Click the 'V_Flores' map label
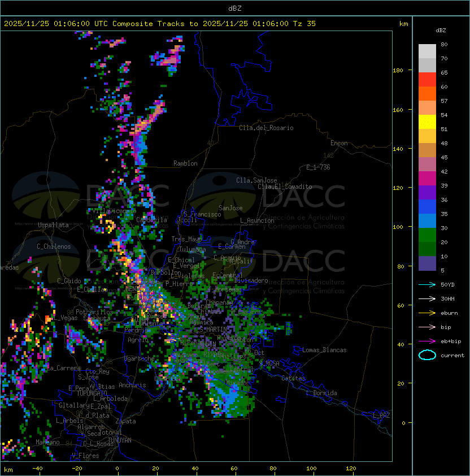The height and width of the screenshot is (476, 470). [x=85, y=456]
